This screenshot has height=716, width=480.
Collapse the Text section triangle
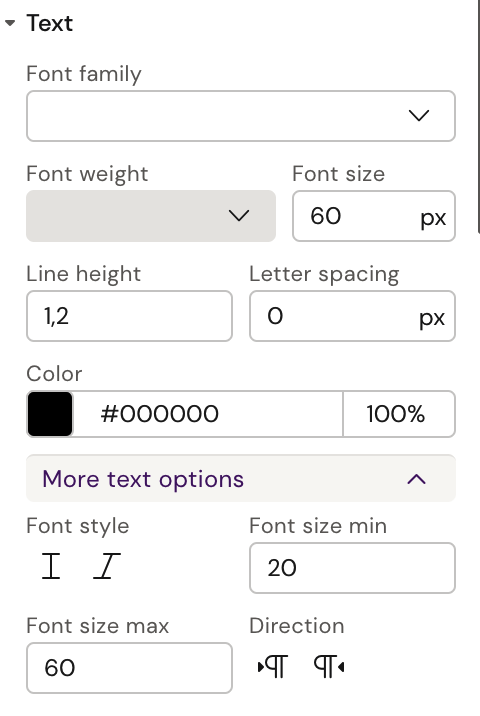tap(10, 23)
